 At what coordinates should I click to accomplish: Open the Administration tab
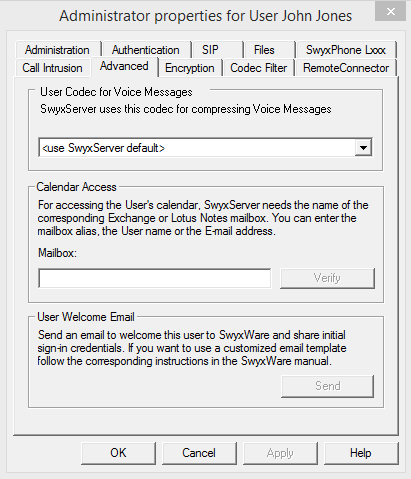coord(57,50)
